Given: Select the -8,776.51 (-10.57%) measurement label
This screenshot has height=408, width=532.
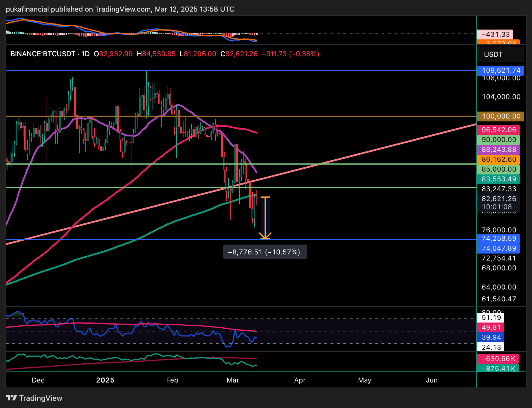Looking at the screenshot, I should point(265,252).
